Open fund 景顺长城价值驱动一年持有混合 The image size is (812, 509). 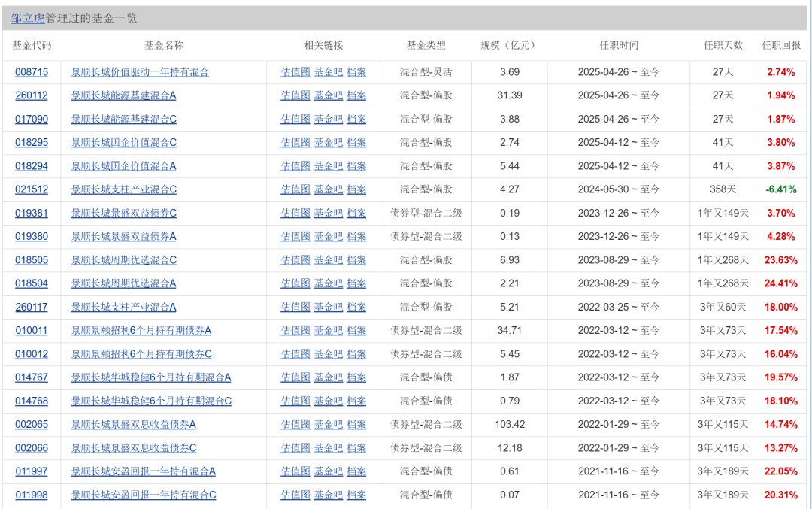tap(140, 72)
